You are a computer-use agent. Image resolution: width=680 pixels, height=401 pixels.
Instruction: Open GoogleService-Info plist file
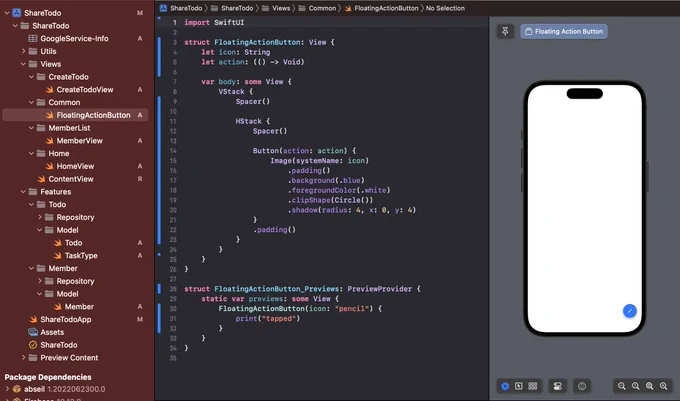click(74, 39)
